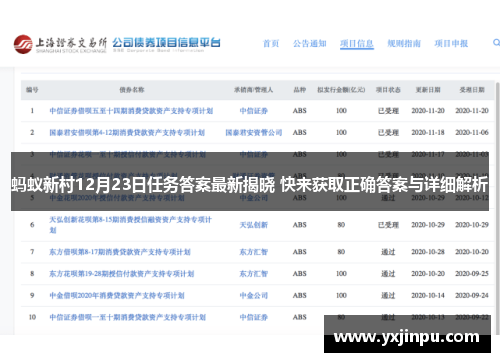Click 国泰君安资管公司 underwriter link
This screenshot has width=500, height=362.
254,133
